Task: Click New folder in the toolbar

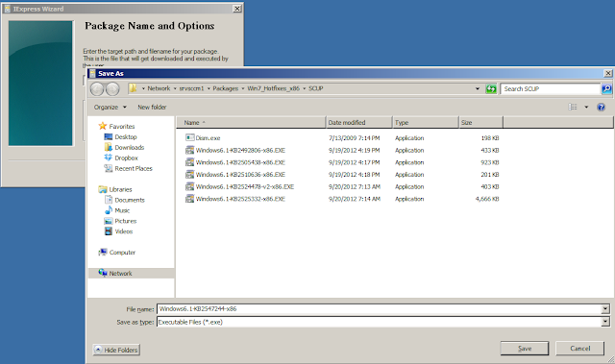Action: (152, 107)
